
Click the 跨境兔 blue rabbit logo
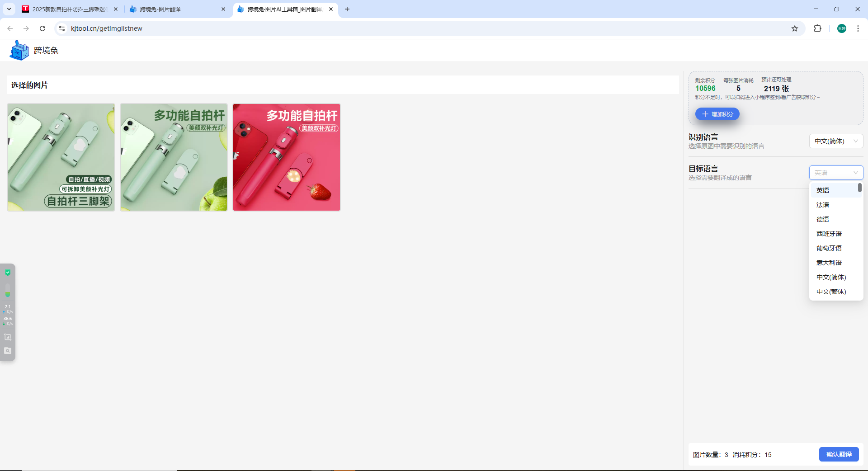tap(19, 50)
